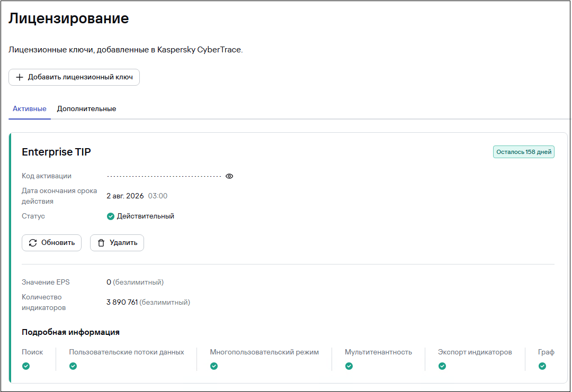Viewport: 572px width, 392px height.
Task: Click the Kaspersky CyberTrace description line
Action: pyautogui.click(x=126, y=50)
